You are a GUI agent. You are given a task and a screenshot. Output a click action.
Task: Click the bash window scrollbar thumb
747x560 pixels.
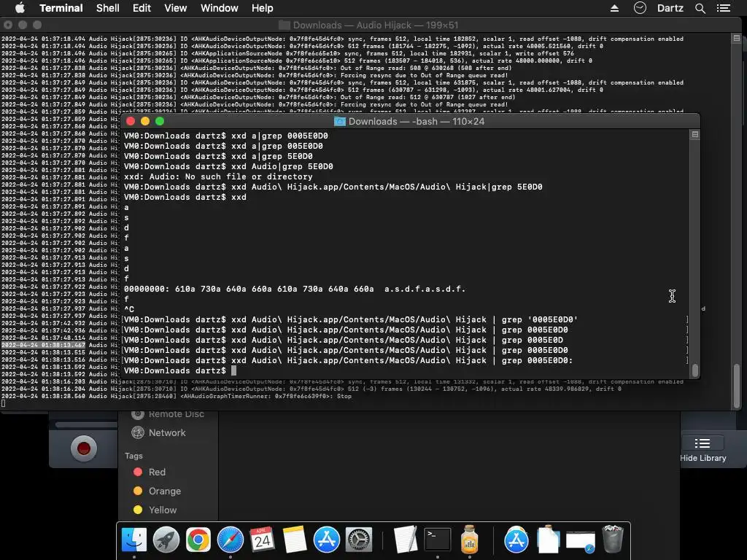coord(695,370)
